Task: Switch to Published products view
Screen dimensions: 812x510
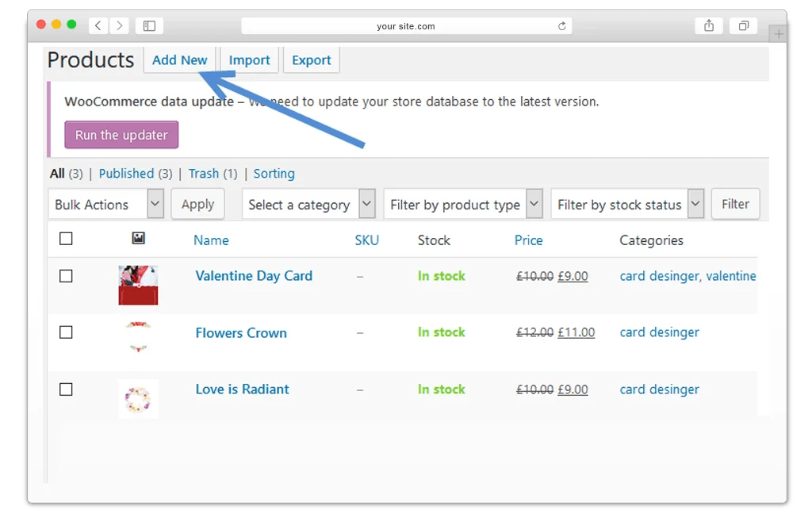Action: [x=126, y=174]
